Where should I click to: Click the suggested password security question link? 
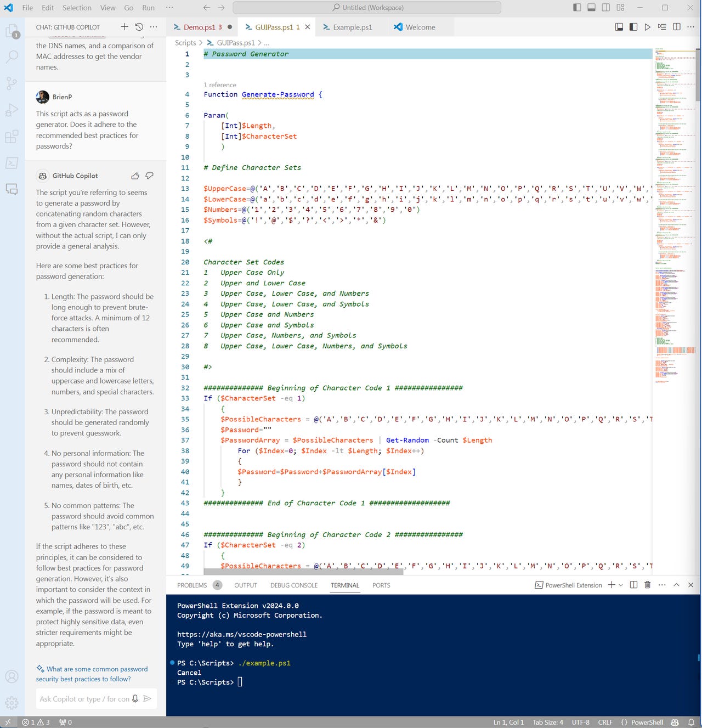click(92, 674)
